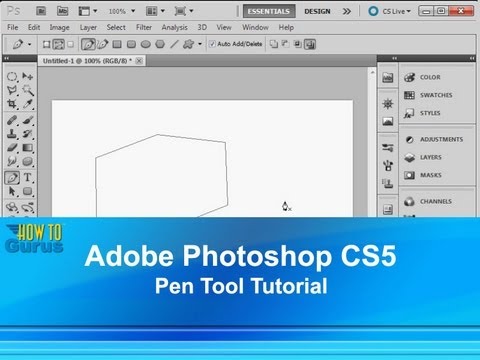480x360 pixels.
Task: Expand the toolbox with double arrow
Action: tap(6, 58)
